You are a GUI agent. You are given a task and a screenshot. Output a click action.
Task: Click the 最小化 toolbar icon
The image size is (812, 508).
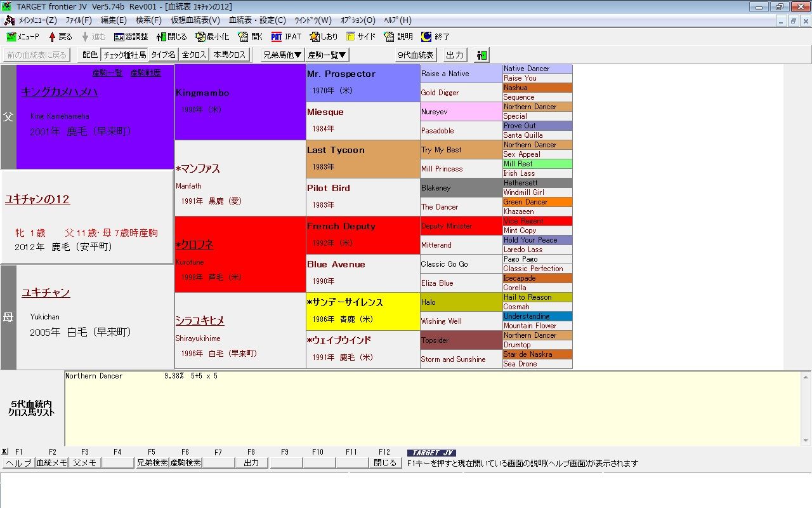pyautogui.click(x=212, y=37)
